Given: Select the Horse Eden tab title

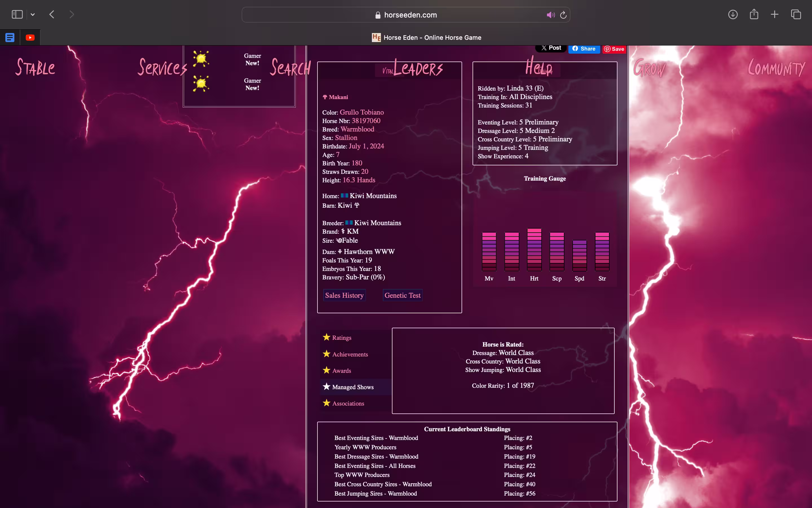Looking at the screenshot, I should click(x=426, y=38).
